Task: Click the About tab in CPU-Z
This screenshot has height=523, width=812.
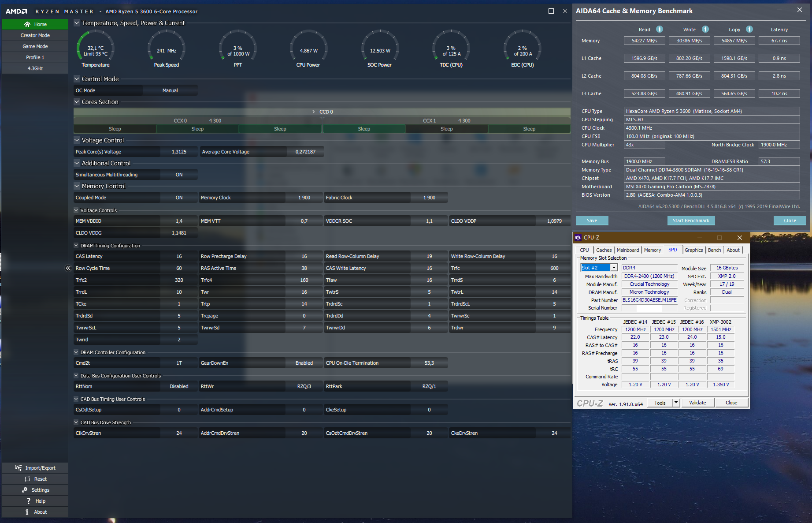Action: [x=733, y=250]
